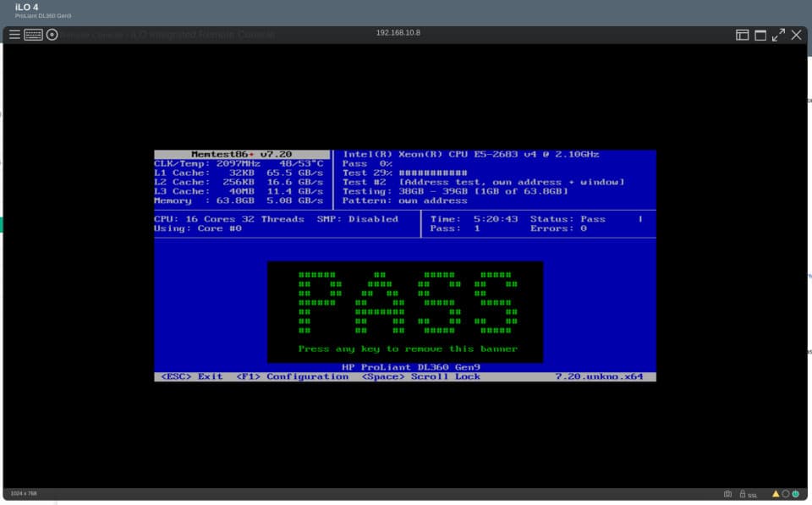The height and width of the screenshot is (505, 812).
Task: Click the Errors: 0 readout
Action: [x=558, y=228]
